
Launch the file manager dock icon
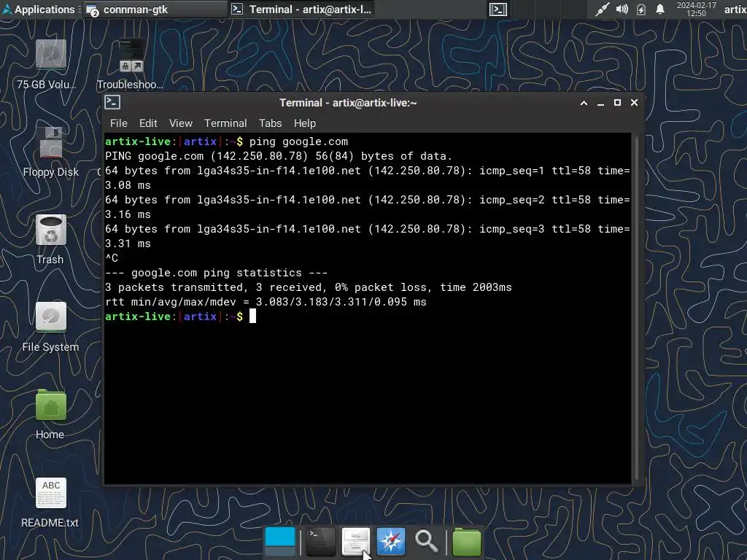click(x=355, y=542)
